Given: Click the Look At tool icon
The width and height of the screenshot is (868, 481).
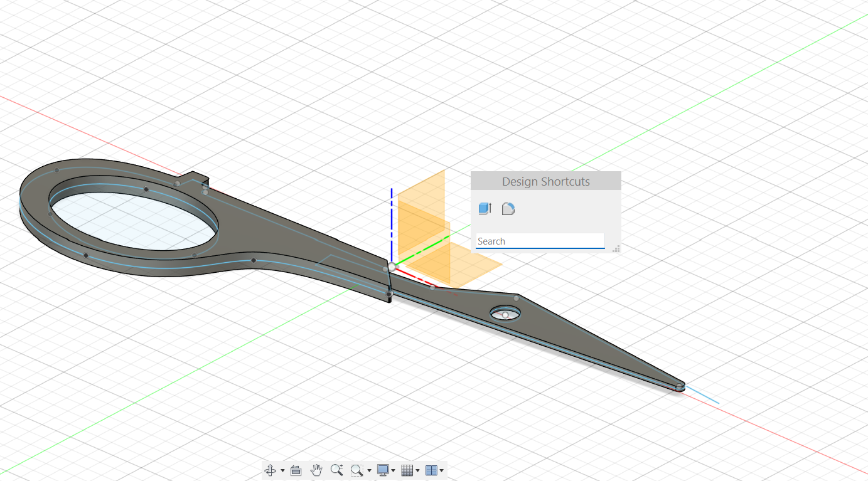Looking at the screenshot, I should tap(296, 470).
